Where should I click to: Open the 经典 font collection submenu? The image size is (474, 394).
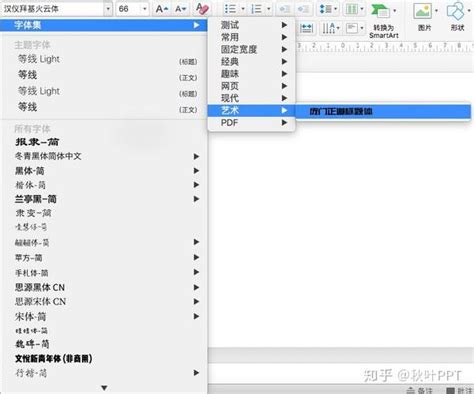click(251, 61)
